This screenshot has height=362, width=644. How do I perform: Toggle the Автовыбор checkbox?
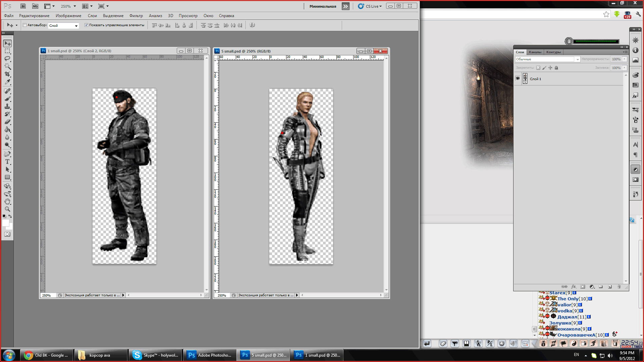point(25,25)
